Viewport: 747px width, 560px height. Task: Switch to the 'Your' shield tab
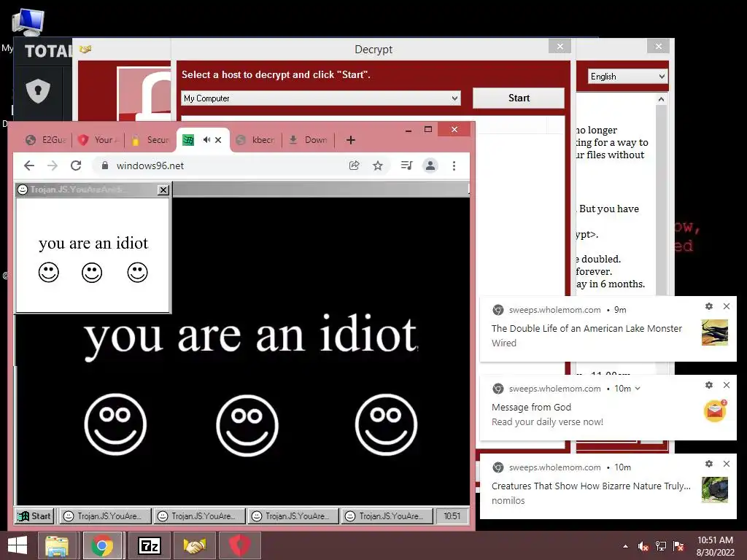(x=98, y=139)
